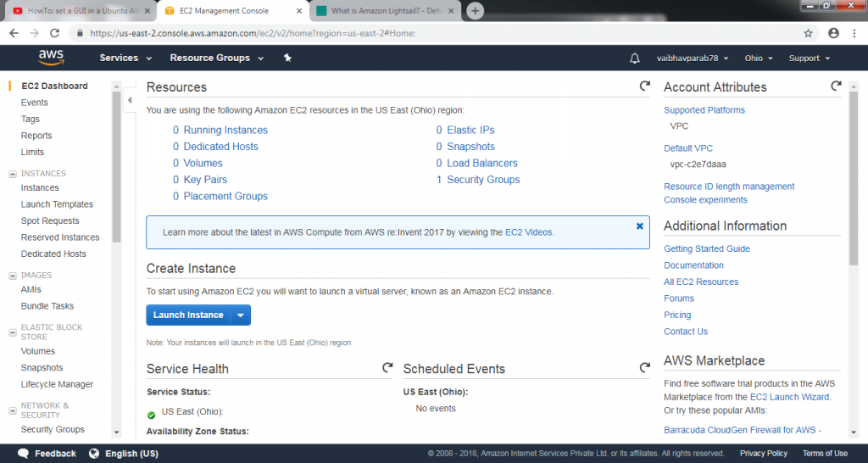This screenshot has height=463, width=868.
Task: Switch to the Amazon Lightsail browser tab
Action: tap(384, 11)
